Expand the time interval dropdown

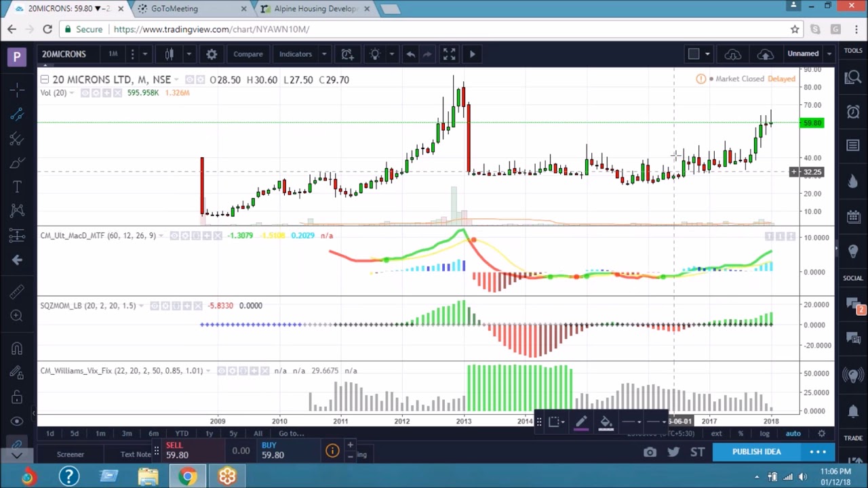(x=144, y=54)
